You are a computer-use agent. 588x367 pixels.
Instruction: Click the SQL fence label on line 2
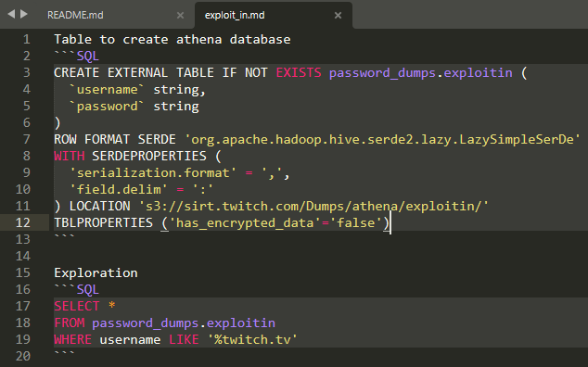tap(88, 57)
